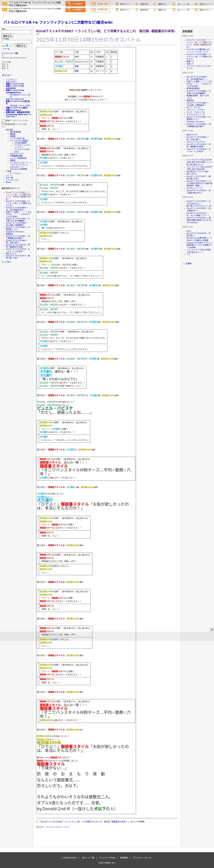
Task: Open 生塩ノア in 更新履歴
Action: (190, 63)
